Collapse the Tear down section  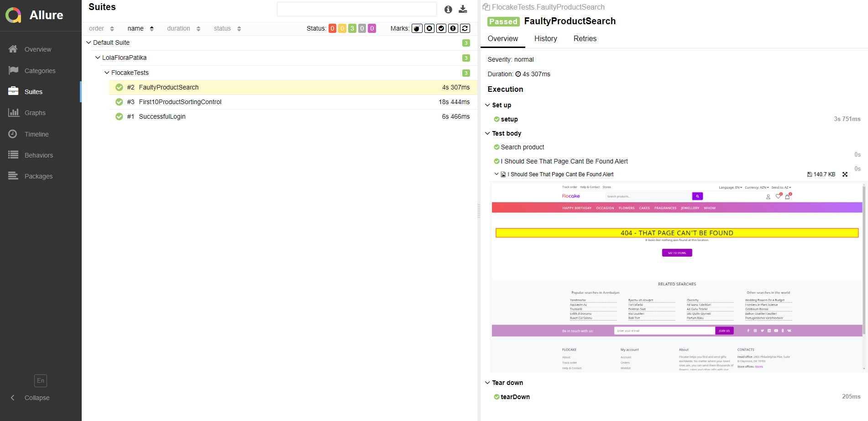[487, 383]
